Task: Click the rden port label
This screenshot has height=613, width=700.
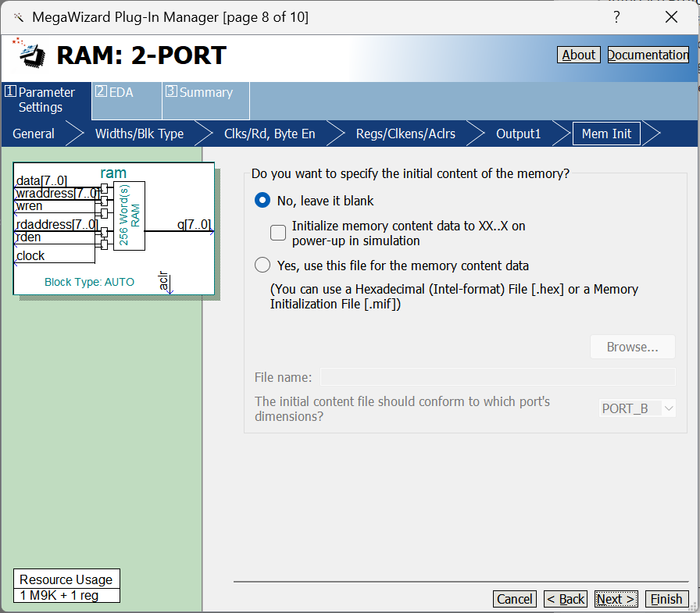Action: coord(29,237)
